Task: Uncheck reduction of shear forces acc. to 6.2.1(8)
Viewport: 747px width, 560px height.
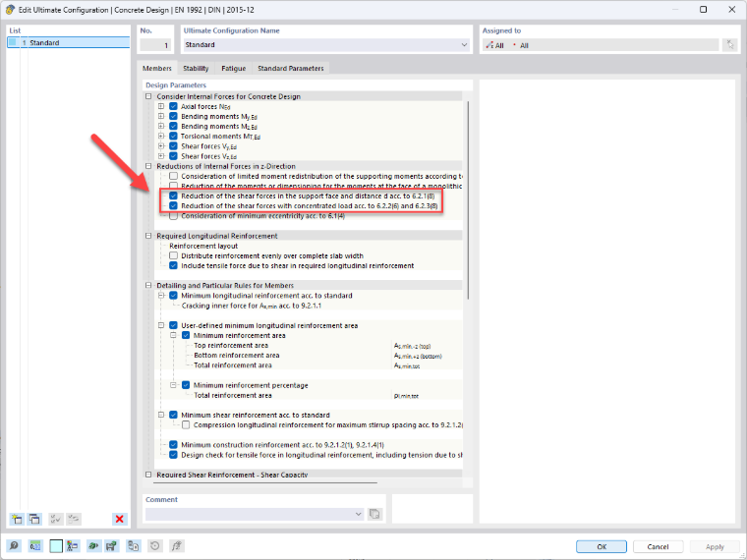Action: [173, 196]
